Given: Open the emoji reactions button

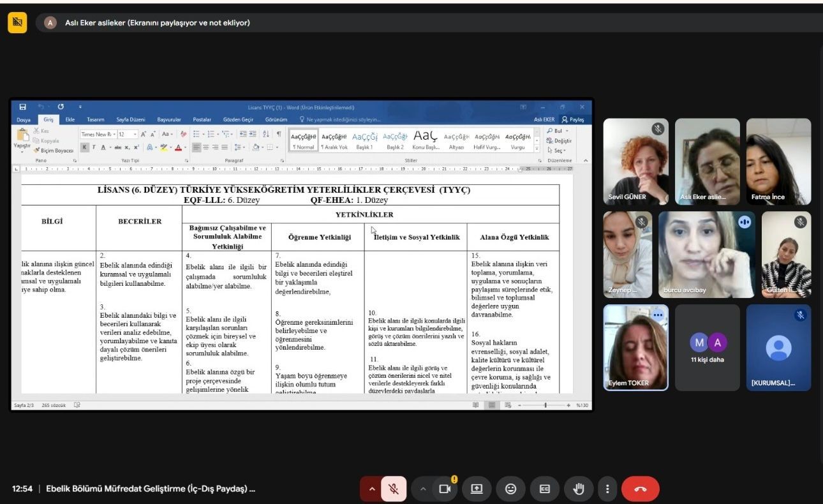Looking at the screenshot, I should 510,489.
